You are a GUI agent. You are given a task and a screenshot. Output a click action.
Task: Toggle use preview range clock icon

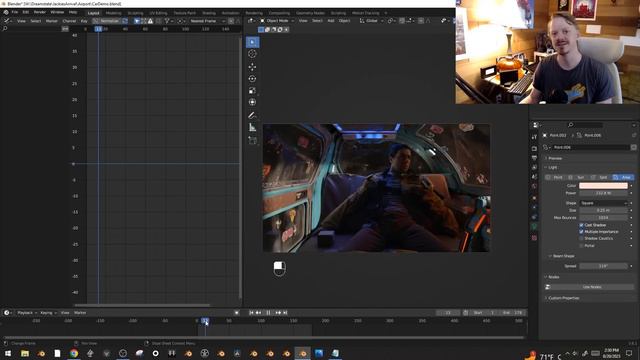(x=466, y=313)
